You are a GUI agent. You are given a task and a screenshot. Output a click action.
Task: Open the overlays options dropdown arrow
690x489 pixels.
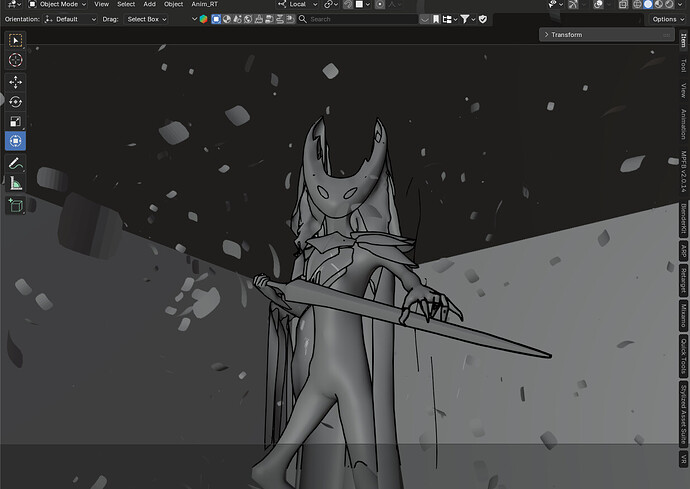608,4
